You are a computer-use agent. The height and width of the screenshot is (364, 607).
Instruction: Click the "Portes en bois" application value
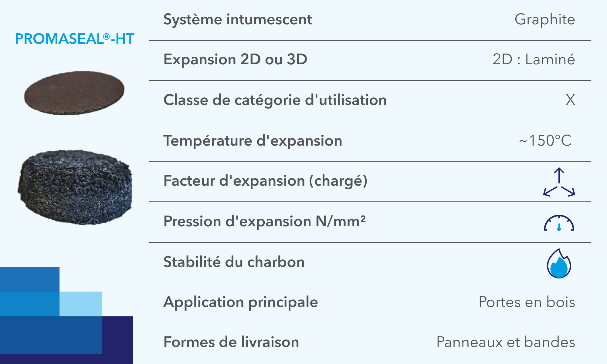(527, 302)
